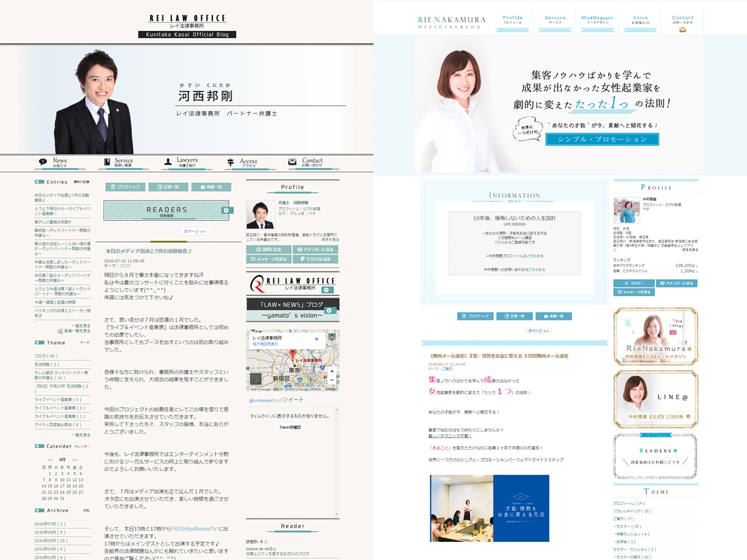Screen dimensions: 747x560
Task: Click ブログトップ button in Rei Law blog
Action: (125, 187)
